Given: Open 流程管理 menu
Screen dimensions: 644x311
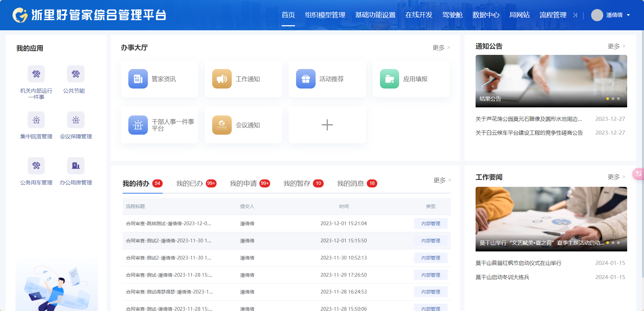Looking at the screenshot, I should [x=553, y=15].
